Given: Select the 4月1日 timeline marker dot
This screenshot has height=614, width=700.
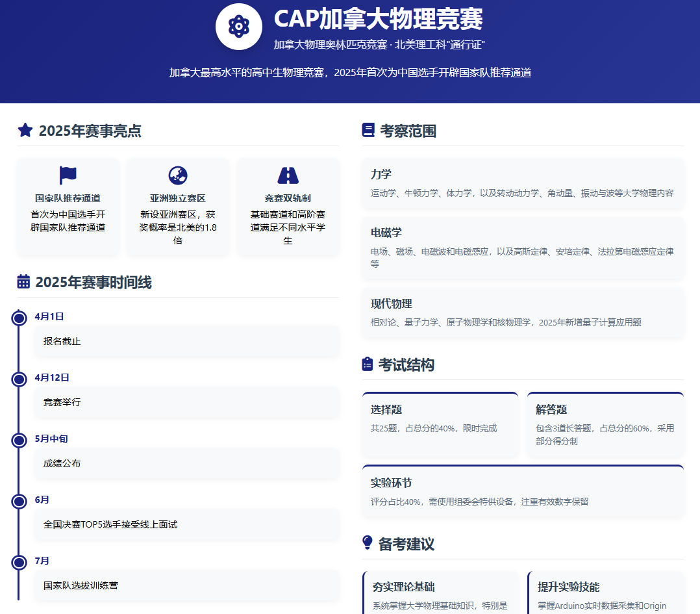Looking at the screenshot, I should click(19, 318).
